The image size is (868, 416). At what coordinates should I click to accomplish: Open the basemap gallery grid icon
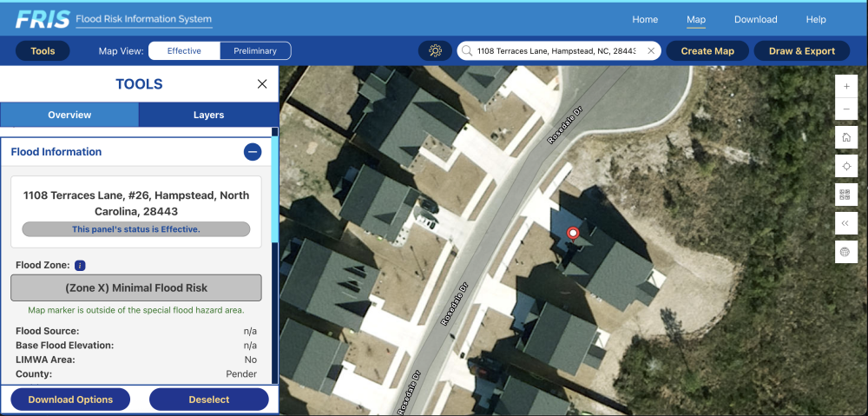[846, 195]
